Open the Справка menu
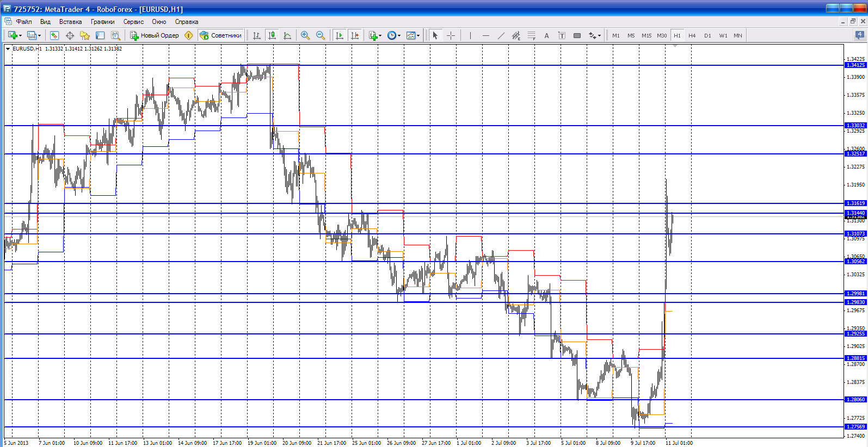 click(x=187, y=22)
